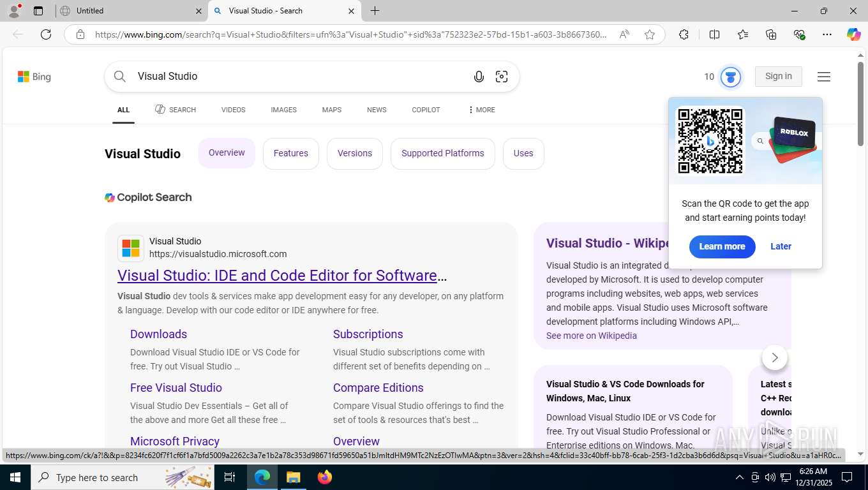Show hidden system tray icons
Image resolution: width=868 pixels, height=490 pixels.
(740, 477)
